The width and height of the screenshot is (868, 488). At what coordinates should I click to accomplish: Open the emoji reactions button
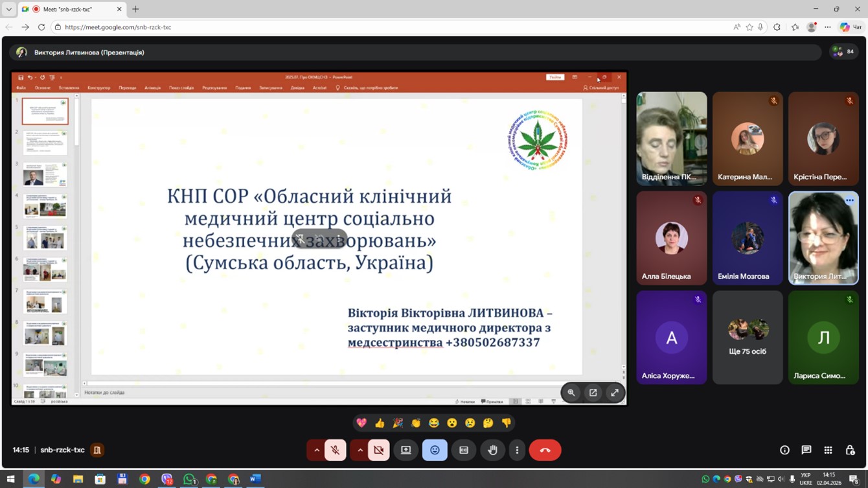coord(435,450)
